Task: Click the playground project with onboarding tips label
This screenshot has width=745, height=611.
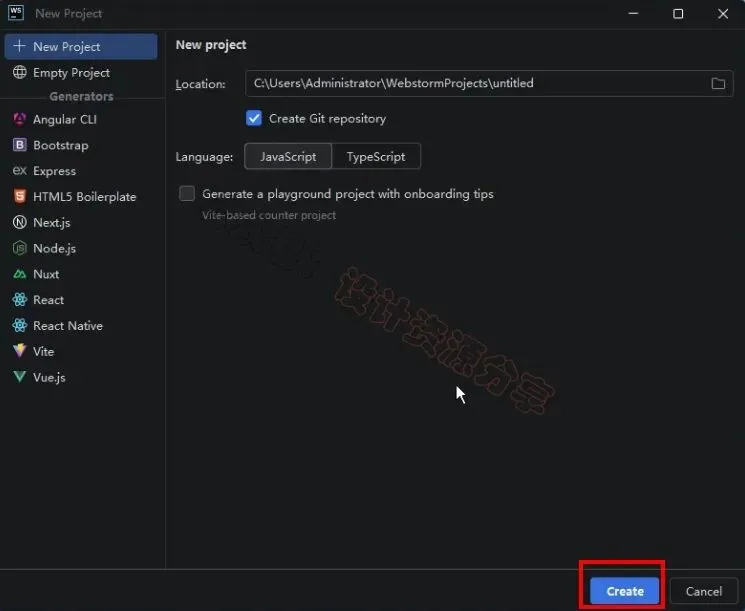Action: [348, 194]
